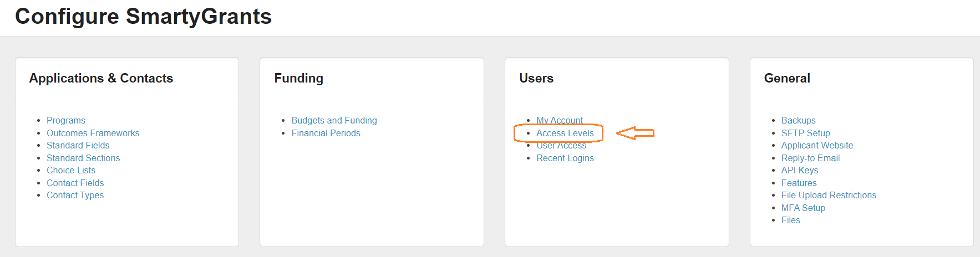Open Backups settings
Viewport: 980px width, 257px height.
pos(798,120)
